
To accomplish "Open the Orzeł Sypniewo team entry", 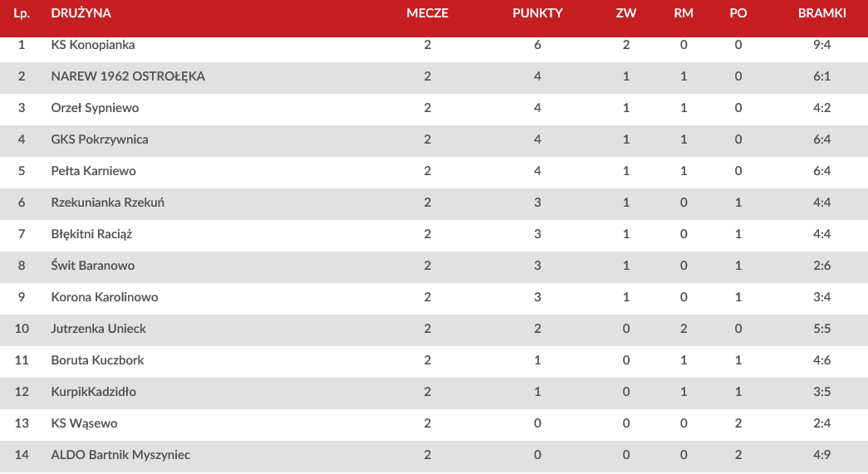I will (95, 108).
